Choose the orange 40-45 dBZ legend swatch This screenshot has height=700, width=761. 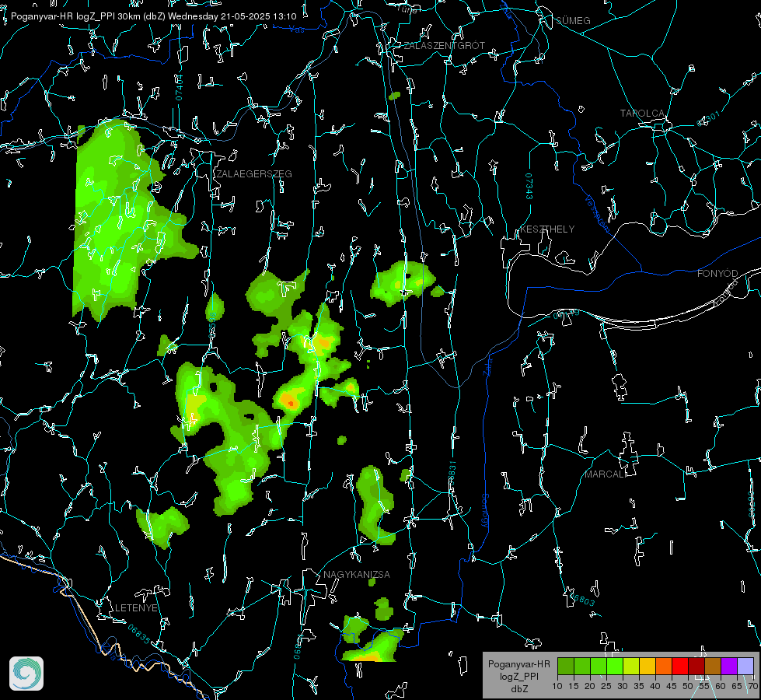[664, 666]
